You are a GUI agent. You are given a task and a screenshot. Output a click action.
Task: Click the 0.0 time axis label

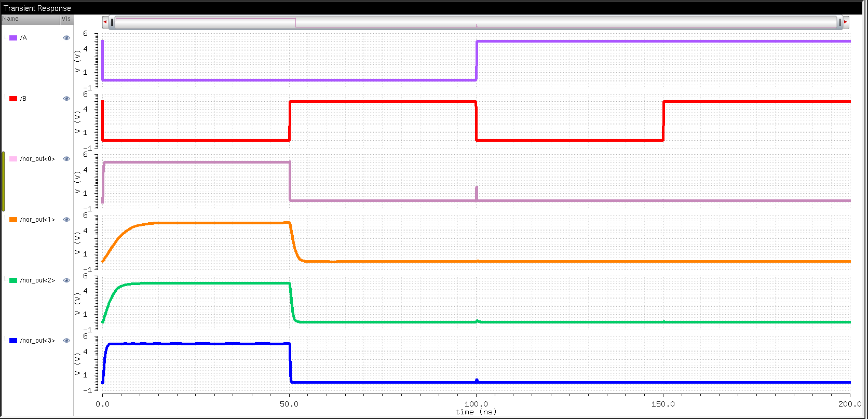[x=102, y=403]
